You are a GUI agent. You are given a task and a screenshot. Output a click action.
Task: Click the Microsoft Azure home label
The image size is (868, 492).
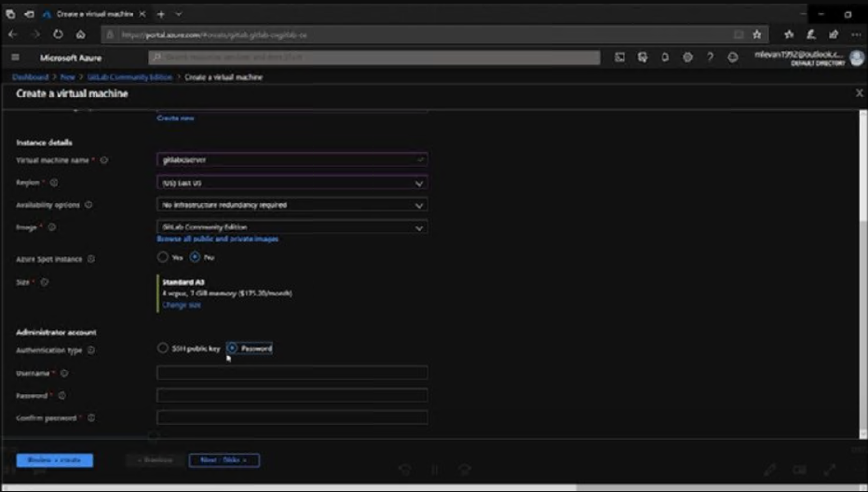pyautogui.click(x=71, y=58)
